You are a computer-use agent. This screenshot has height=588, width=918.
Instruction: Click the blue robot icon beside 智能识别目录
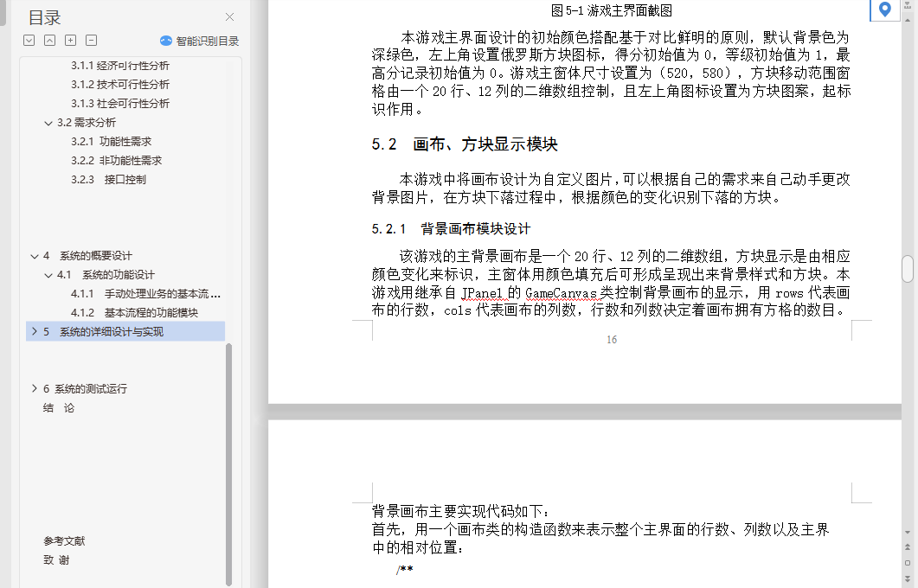tap(166, 41)
